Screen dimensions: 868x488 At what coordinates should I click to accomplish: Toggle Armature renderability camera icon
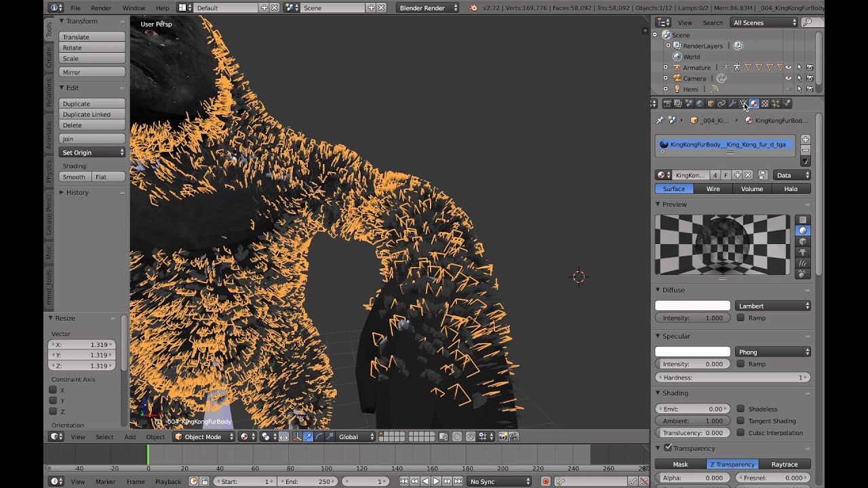tap(810, 68)
